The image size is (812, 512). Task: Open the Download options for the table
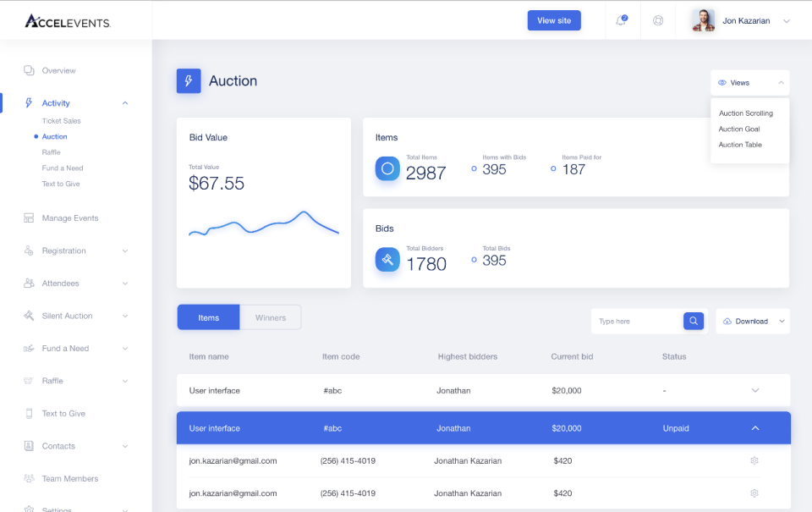pyautogui.click(x=751, y=321)
